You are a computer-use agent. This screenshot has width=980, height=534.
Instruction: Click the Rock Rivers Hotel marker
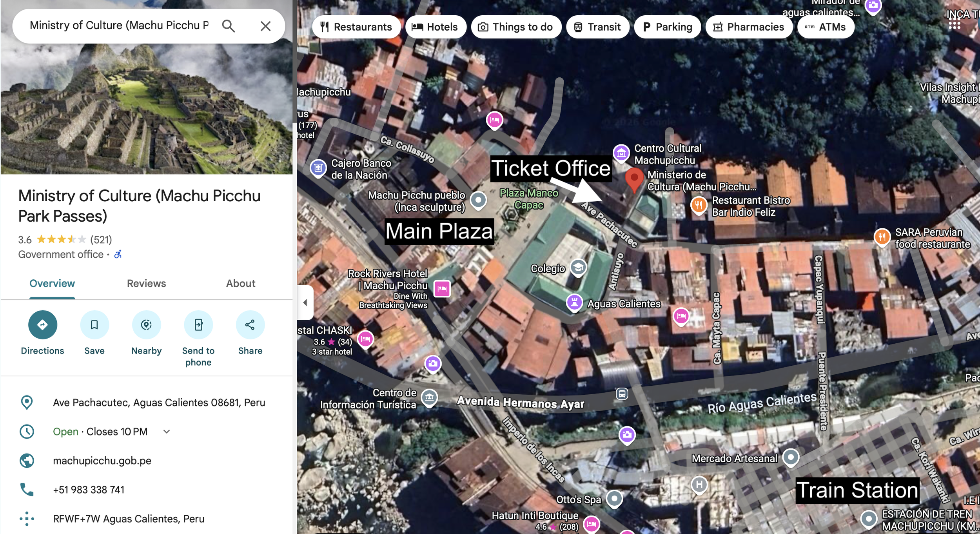point(442,289)
